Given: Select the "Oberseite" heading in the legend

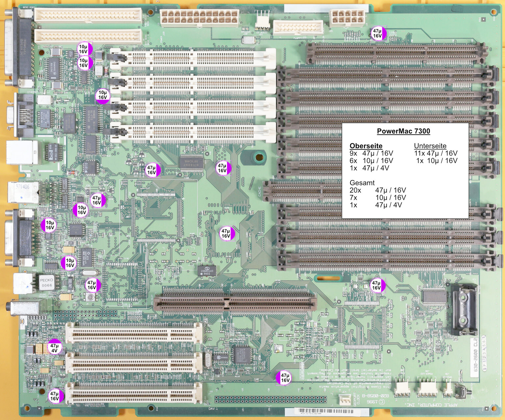Looking at the screenshot, I should pyautogui.click(x=366, y=146).
